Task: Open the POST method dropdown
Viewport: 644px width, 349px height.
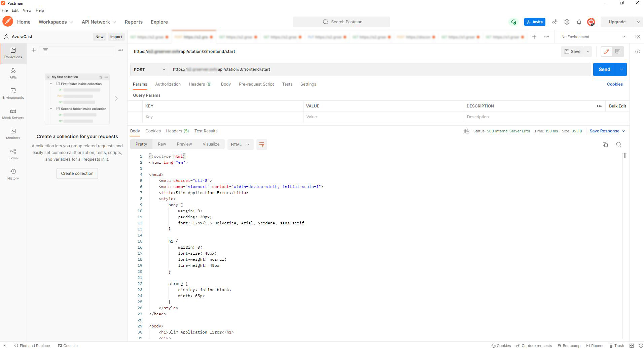Action: click(149, 69)
